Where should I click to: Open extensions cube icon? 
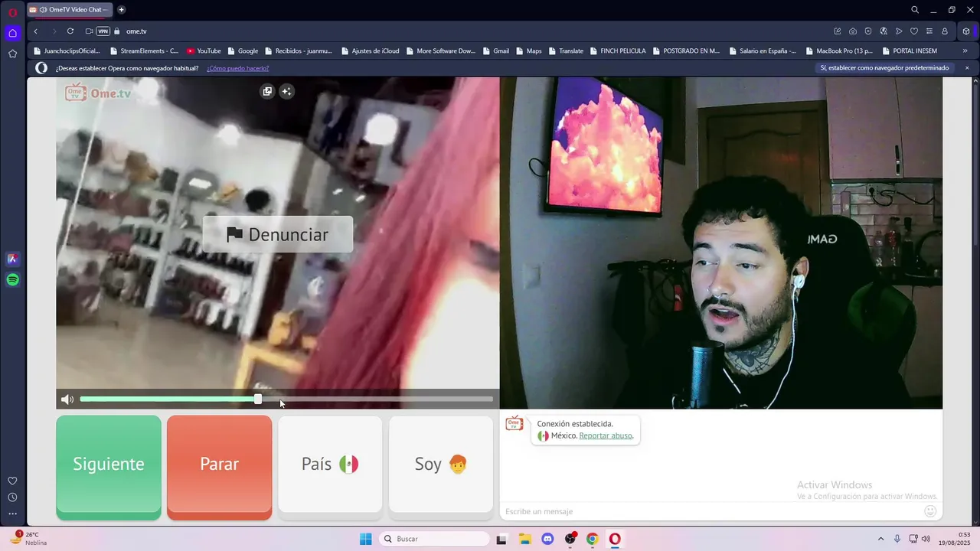966,31
